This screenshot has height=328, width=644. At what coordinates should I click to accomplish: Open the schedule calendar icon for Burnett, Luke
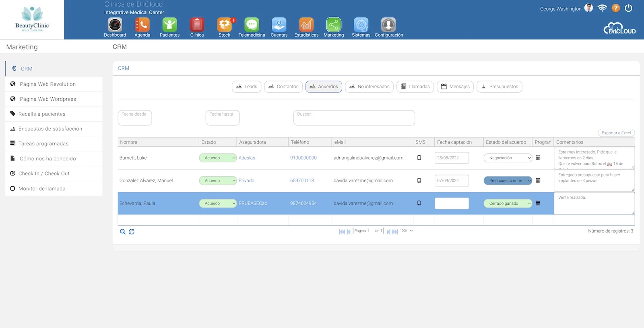(538, 158)
